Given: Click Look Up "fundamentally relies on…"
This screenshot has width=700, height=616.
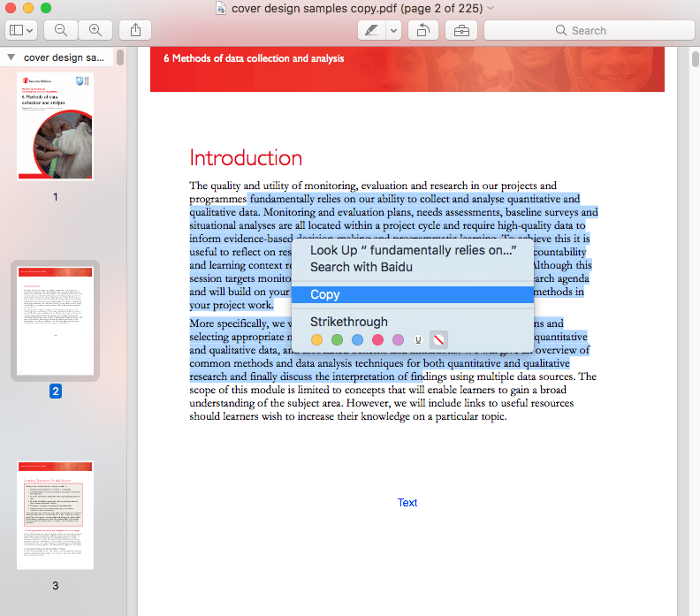Looking at the screenshot, I should pyautogui.click(x=413, y=250).
